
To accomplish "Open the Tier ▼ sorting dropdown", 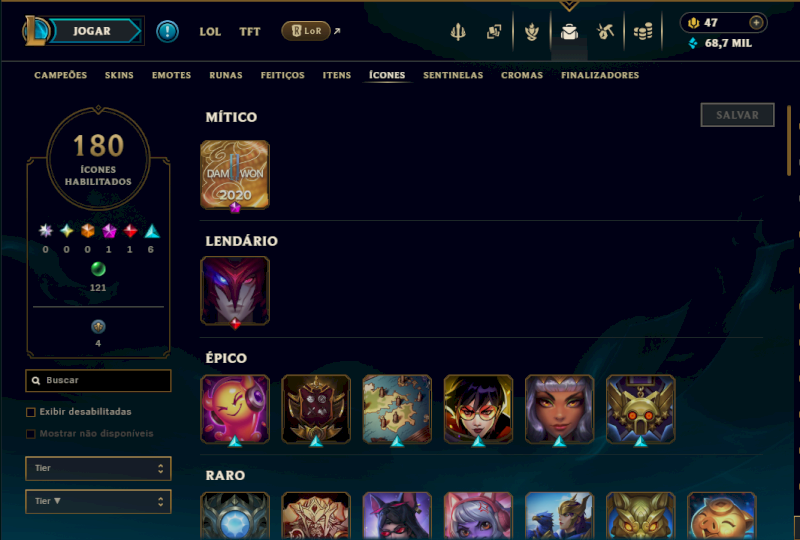I will pyautogui.click(x=98, y=501).
